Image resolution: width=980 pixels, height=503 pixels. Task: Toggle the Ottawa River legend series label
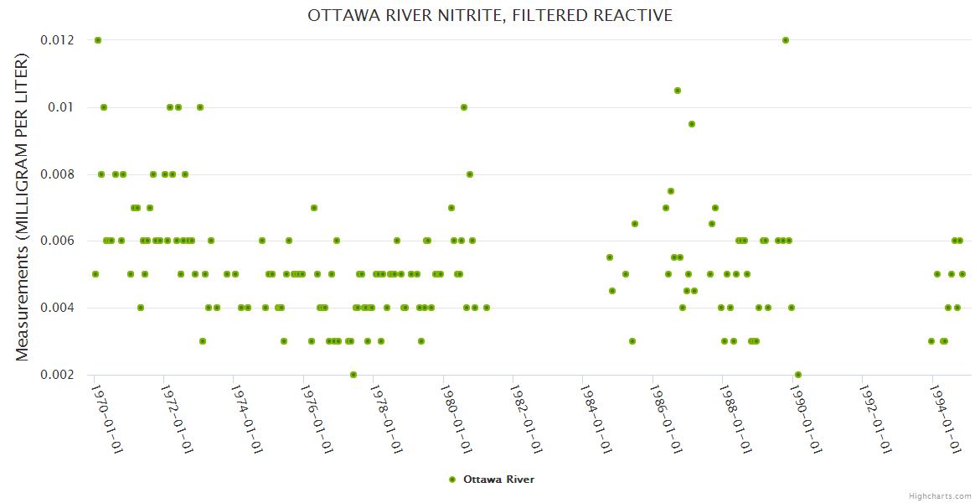click(498, 480)
